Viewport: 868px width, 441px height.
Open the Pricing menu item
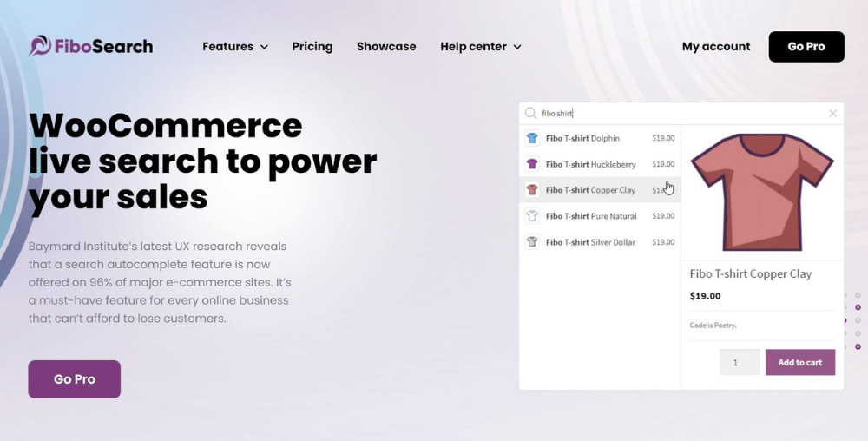click(312, 47)
